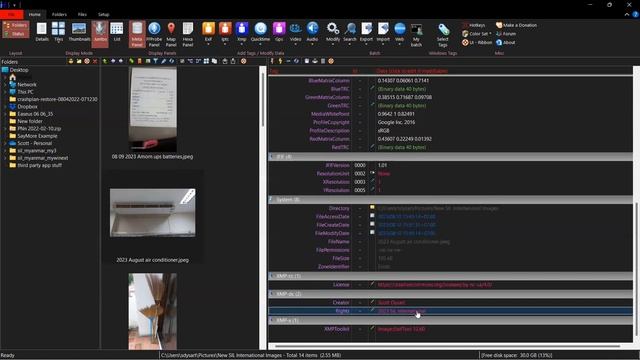Toggle the FileAccessDate checkbox
The height and width of the screenshot is (360, 640).
[372, 216]
